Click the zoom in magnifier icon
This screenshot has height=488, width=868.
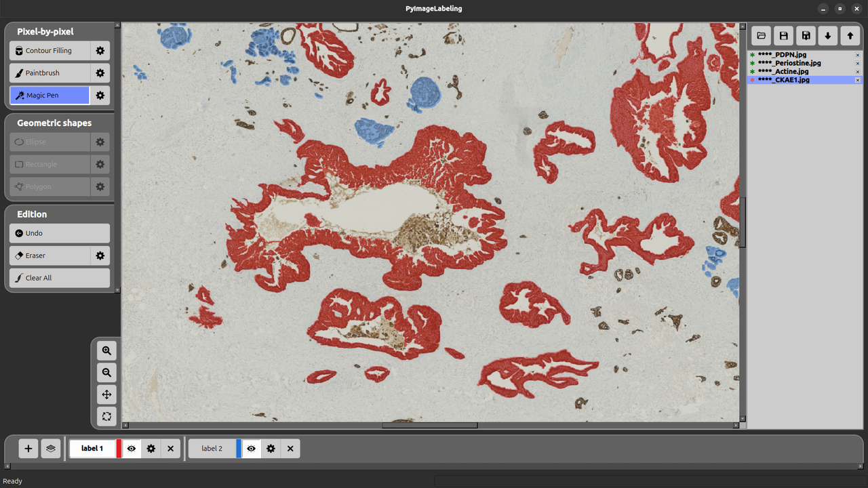(106, 350)
